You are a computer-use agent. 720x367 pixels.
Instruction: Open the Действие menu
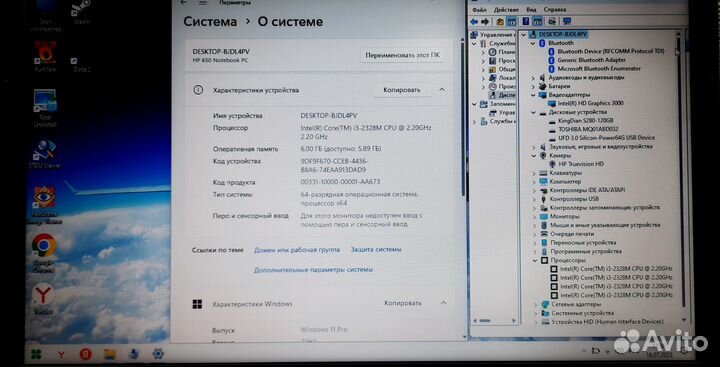click(x=506, y=9)
